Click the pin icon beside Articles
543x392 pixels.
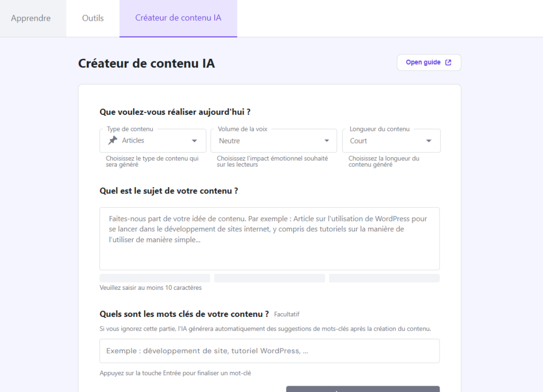point(112,140)
